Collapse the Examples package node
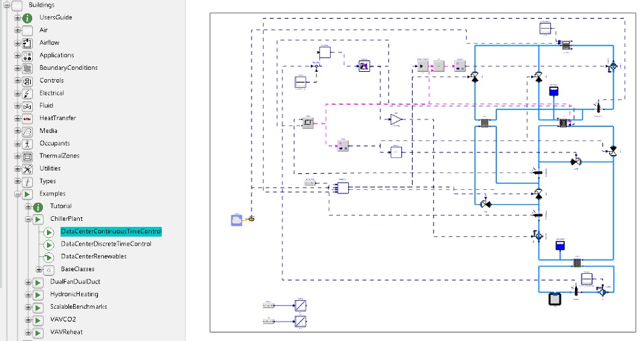Viewport: 644px width, 341px height. pos(17,194)
